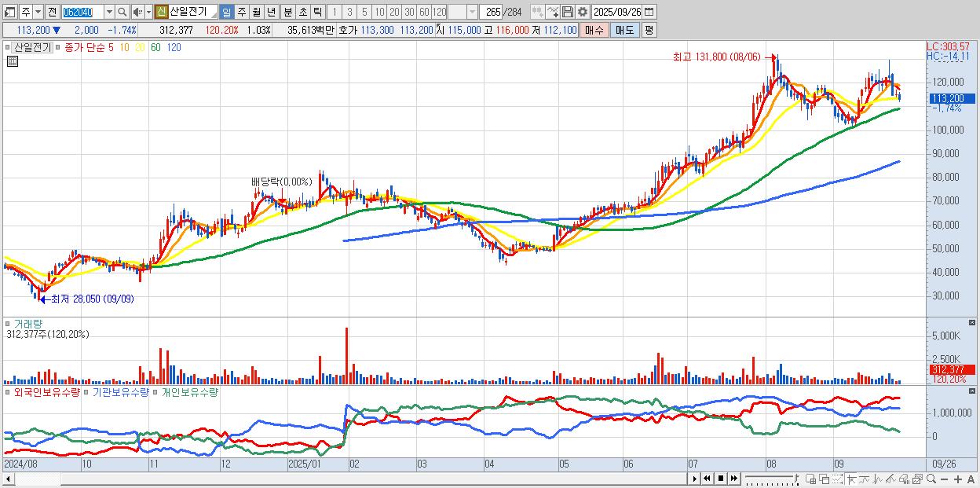Screen dimensions: 980x488
Task: Click the stock code input 062040
Action: (82, 12)
